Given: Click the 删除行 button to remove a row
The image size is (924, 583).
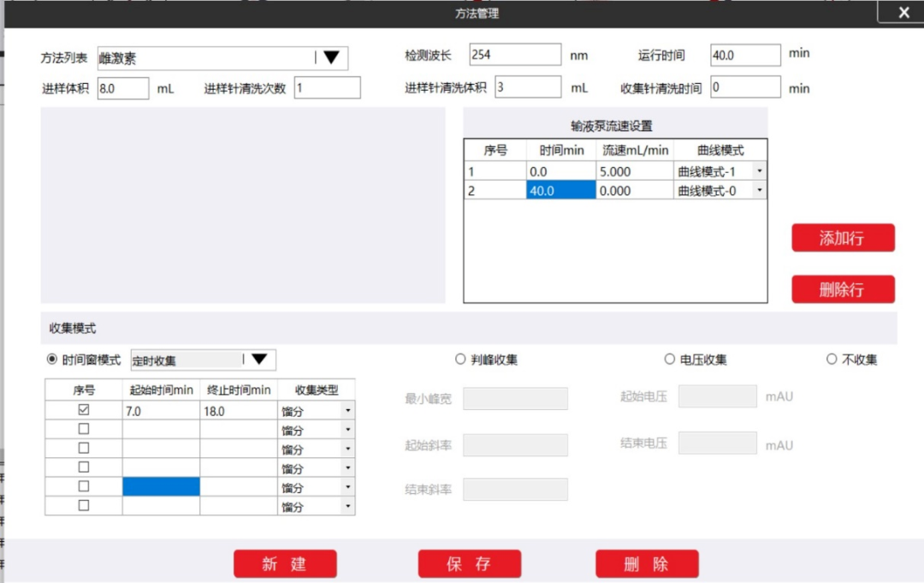Looking at the screenshot, I should tap(843, 289).
